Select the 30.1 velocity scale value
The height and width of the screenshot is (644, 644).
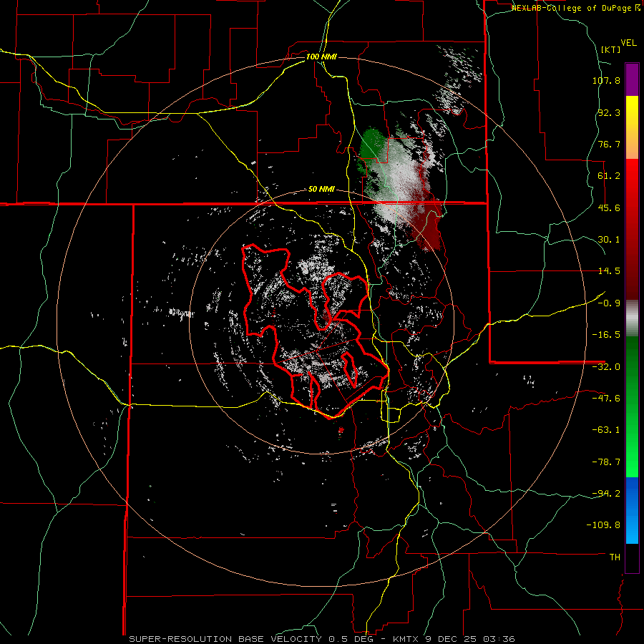609,240
